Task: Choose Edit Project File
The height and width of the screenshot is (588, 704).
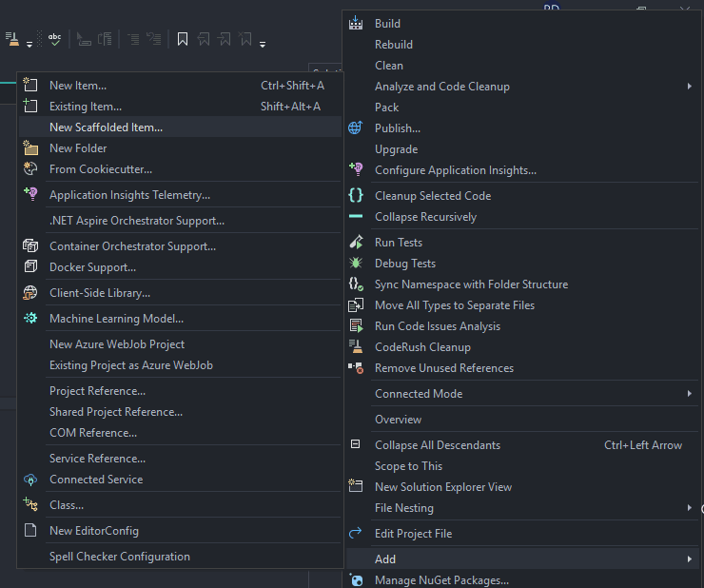Action: tap(413, 534)
